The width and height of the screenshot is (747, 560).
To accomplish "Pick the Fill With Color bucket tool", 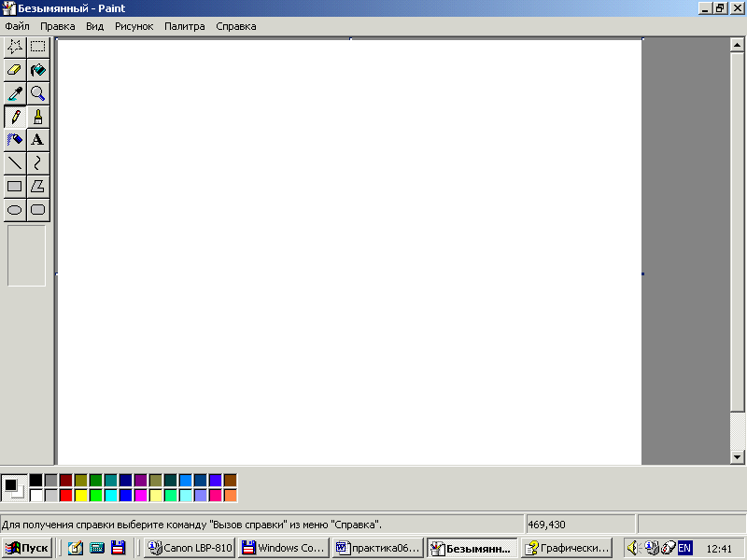I will (x=38, y=70).
